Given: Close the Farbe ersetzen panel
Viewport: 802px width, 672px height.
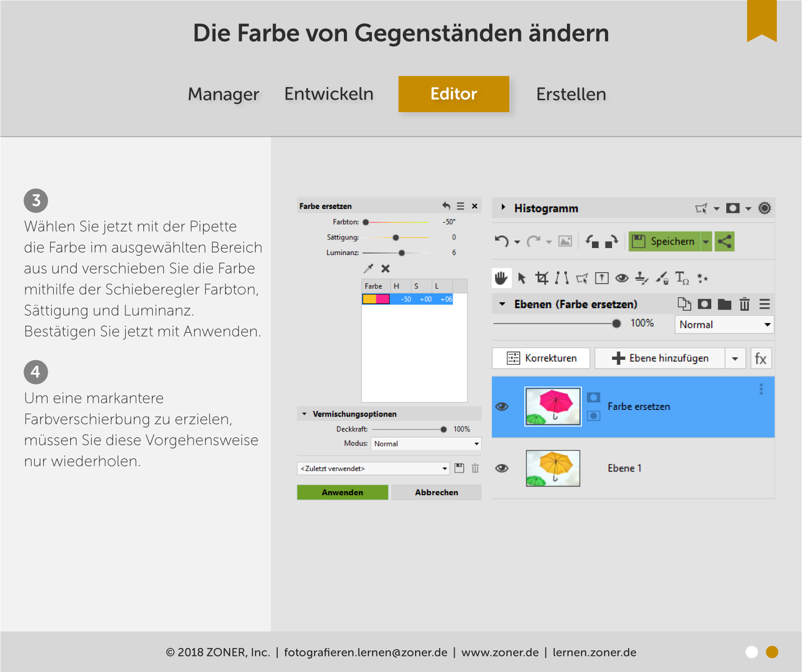Looking at the screenshot, I should [475, 206].
